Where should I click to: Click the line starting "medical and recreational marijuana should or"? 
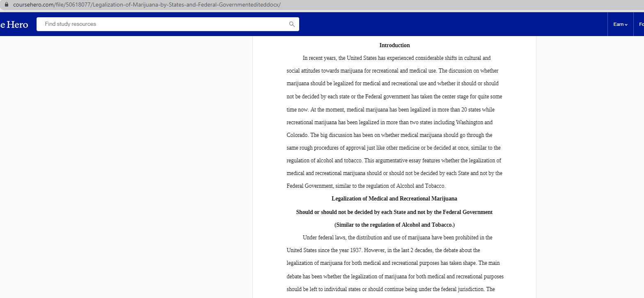click(x=394, y=173)
